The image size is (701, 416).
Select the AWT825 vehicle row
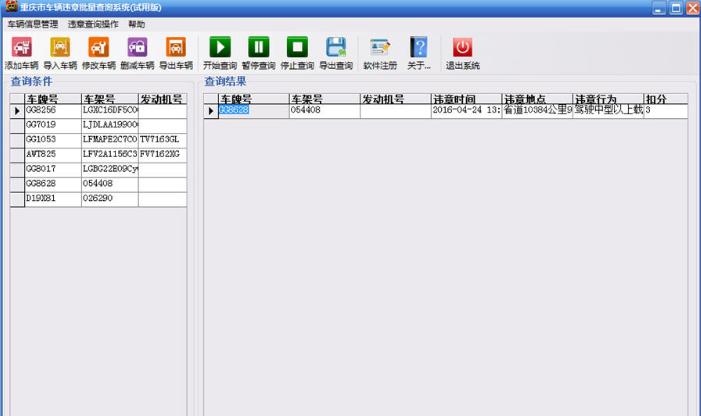(x=52, y=155)
